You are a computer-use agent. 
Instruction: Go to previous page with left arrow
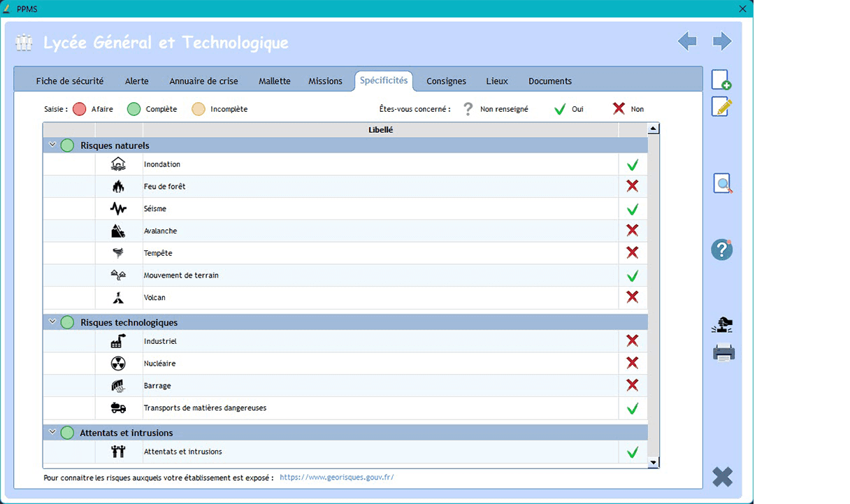point(687,42)
